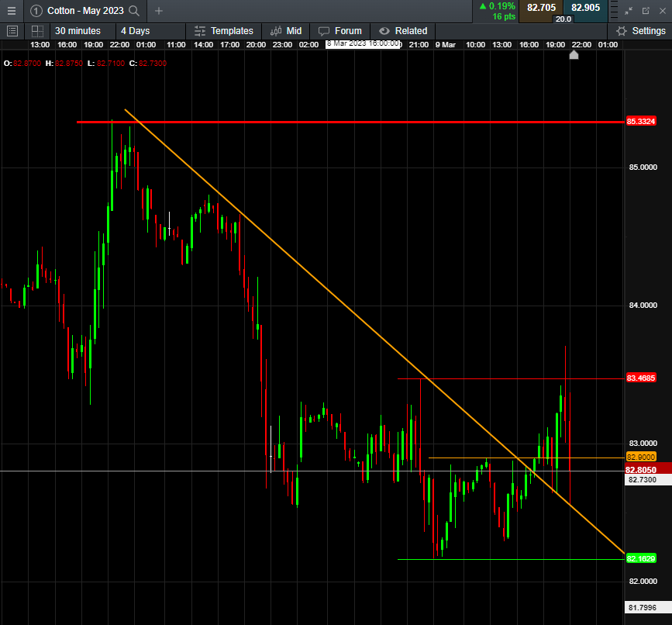Viewport: 672px width, 625px height.
Task: Click the 82.0000 price axis label
Action: pos(643,582)
